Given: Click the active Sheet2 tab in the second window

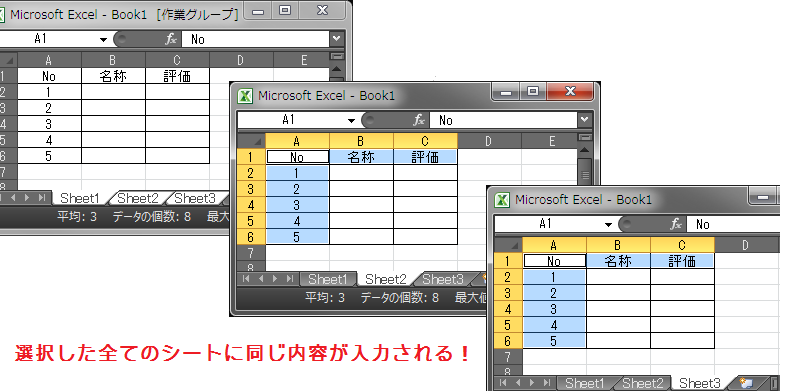Looking at the screenshot, I should tap(386, 279).
